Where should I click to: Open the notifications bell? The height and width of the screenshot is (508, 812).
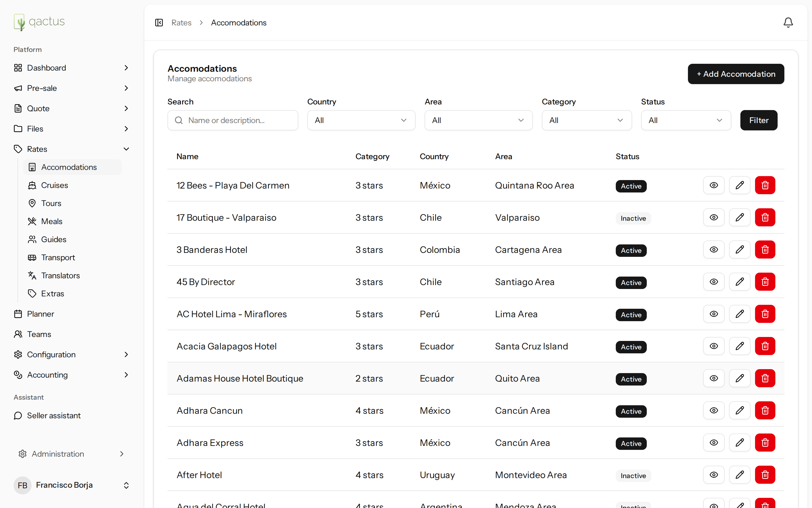[x=788, y=23]
